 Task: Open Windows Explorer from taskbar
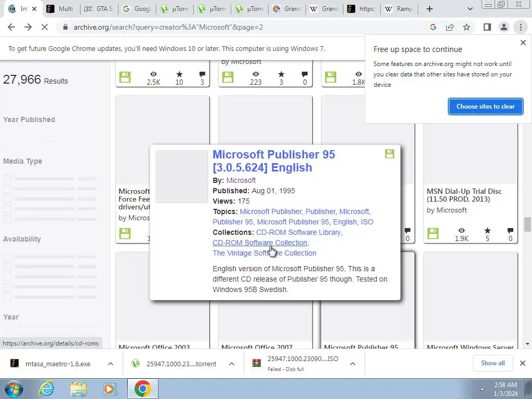click(x=78, y=389)
